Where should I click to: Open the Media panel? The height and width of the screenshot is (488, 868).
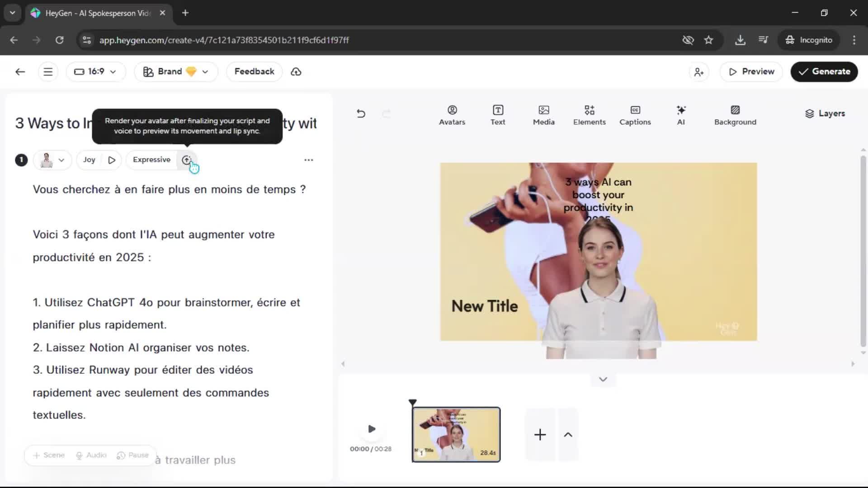point(543,115)
